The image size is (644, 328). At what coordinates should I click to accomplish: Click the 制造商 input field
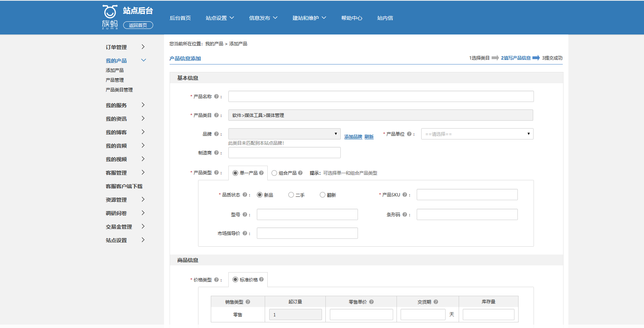click(x=285, y=153)
